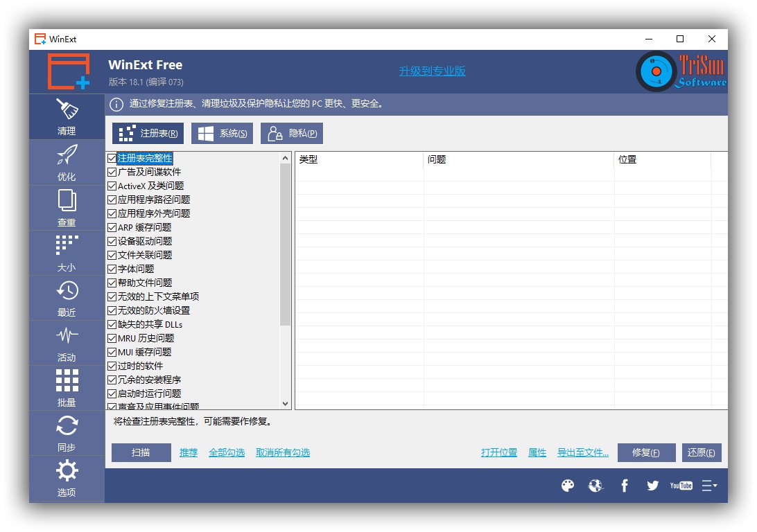This screenshot has width=757, height=532.
Task: Open the 清理 (Clean) sidebar section
Action: tap(67, 117)
